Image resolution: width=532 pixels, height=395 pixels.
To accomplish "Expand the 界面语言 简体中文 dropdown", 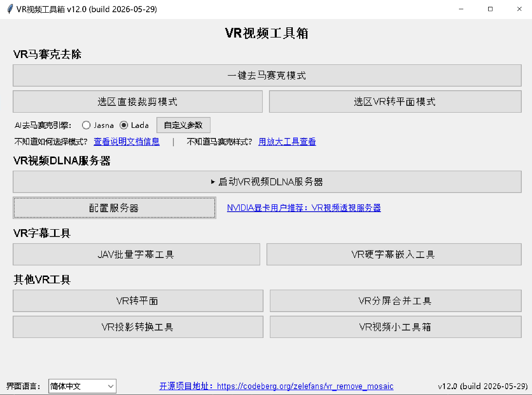I will (x=82, y=386).
